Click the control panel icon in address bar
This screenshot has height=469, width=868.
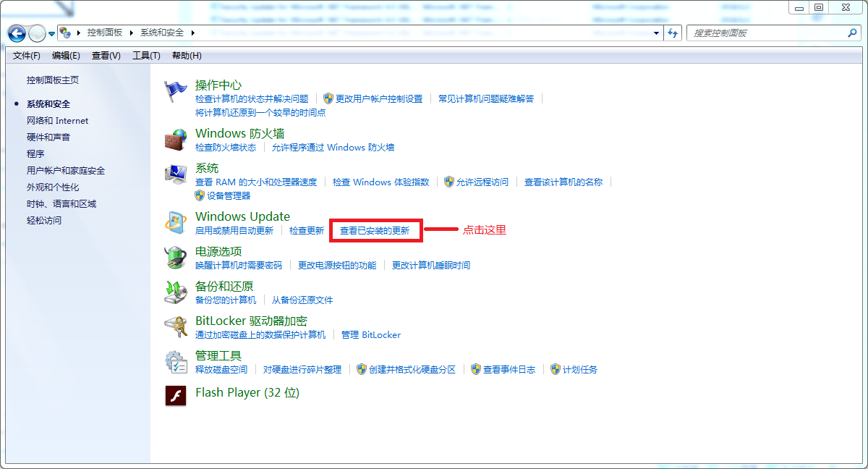pos(65,33)
